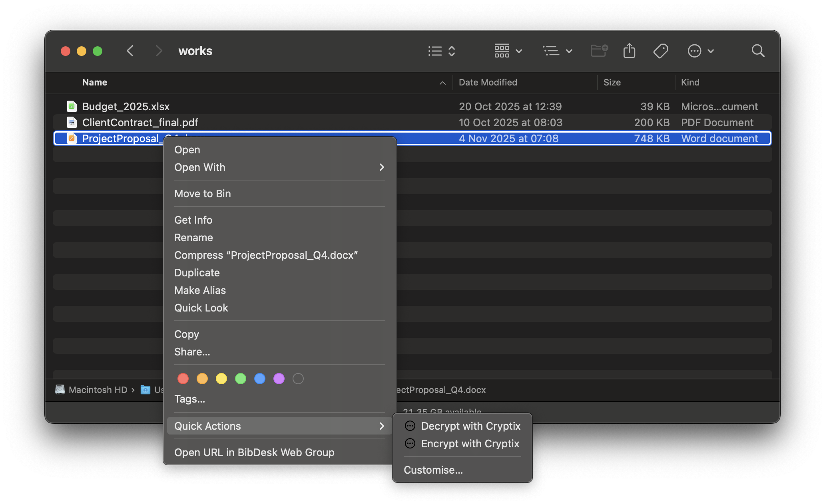The height and width of the screenshot is (504, 825).
Task: Select Encrypt with Cryptix
Action: pyautogui.click(x=470, y=443)
